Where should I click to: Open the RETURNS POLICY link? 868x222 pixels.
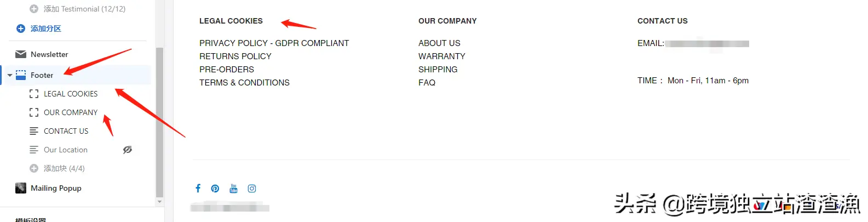coord(235,56)
